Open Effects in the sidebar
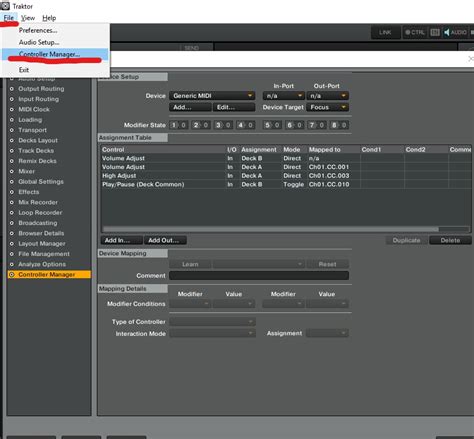 [29, 192]
